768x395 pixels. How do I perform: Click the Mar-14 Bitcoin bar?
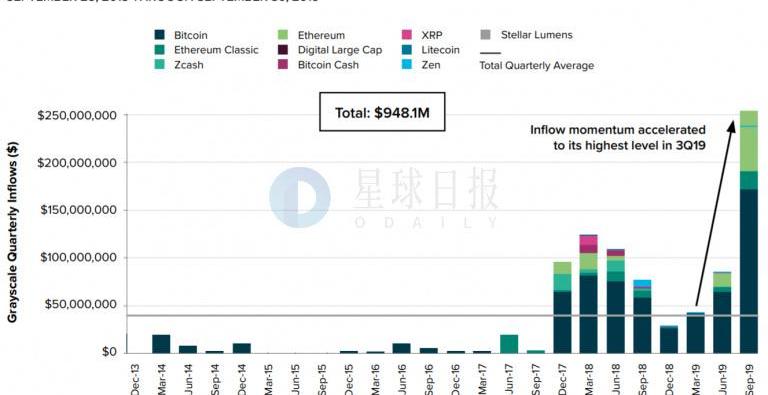tap(161, 344)
